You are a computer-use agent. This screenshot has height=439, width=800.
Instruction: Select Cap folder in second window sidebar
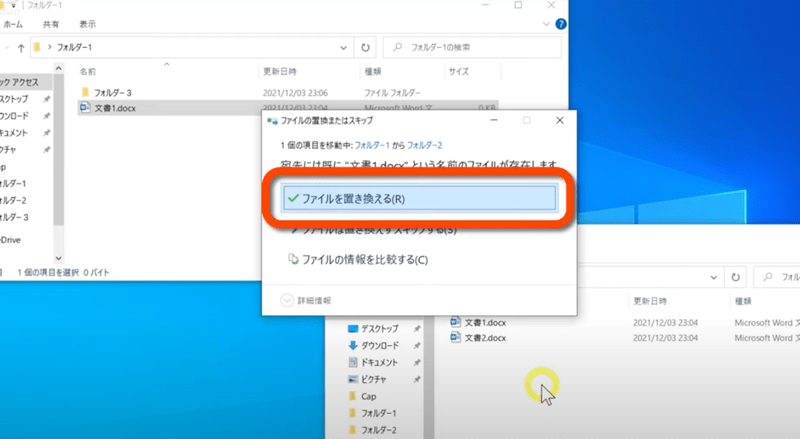(x=368, y=396)
